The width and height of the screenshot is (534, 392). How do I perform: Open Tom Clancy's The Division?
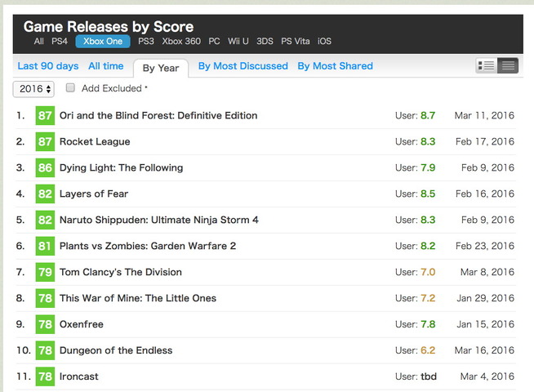click(121, 272)
